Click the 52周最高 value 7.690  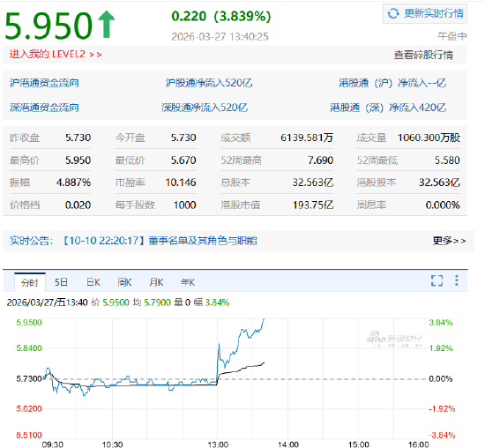320,161
